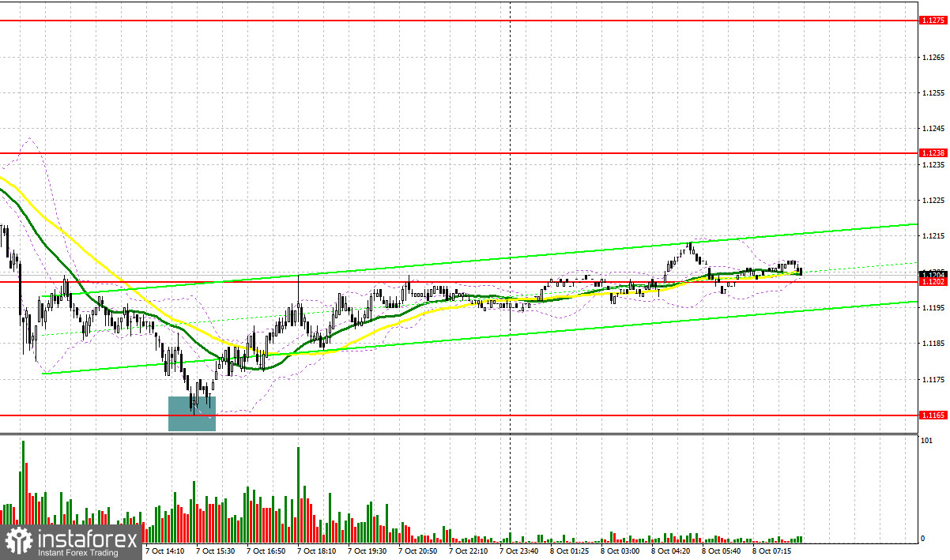The image size is (950, 560).
Task: Select the 8 Oct 03:00 time label
Action: click(x=619, y=550)
